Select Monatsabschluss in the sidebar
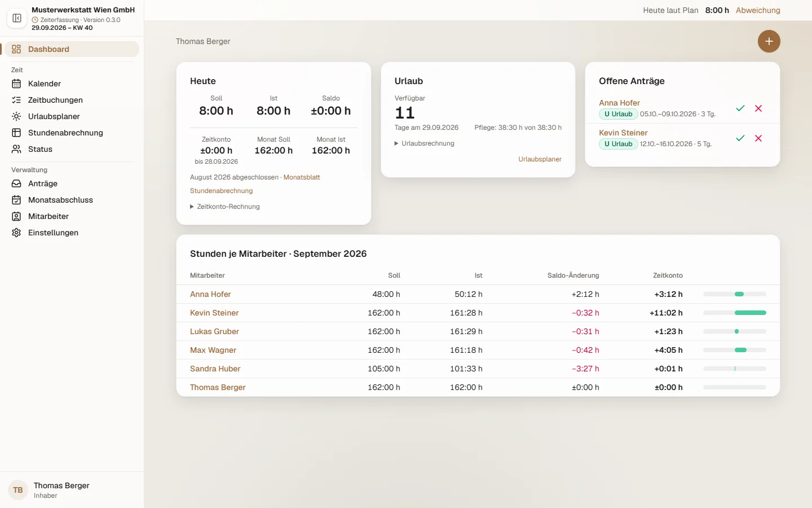This screenshot has height=508, width=812. 72,200
